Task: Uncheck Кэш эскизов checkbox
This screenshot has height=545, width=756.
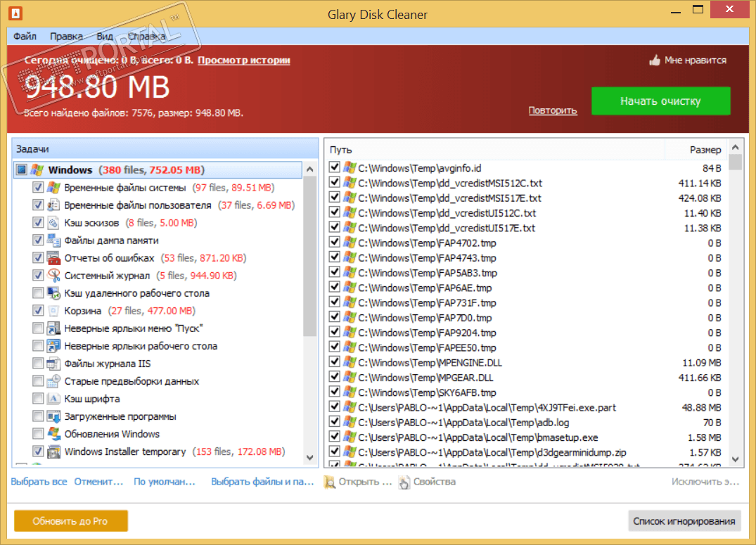Action: coord(38,222)
